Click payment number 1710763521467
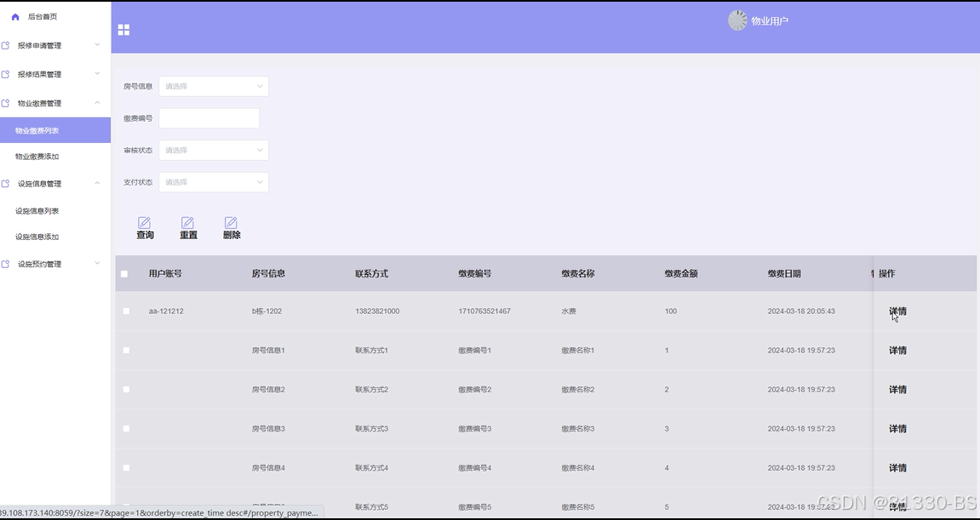 point(484,311)
